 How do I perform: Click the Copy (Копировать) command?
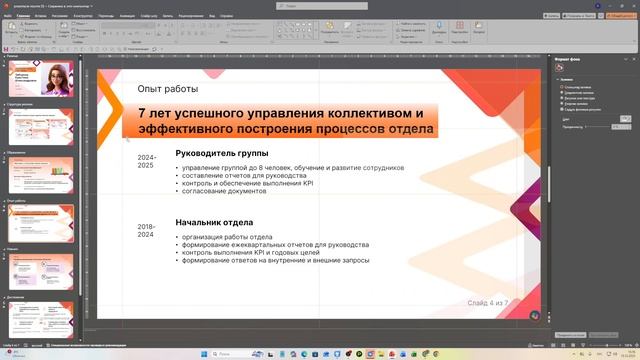point(32,30)
